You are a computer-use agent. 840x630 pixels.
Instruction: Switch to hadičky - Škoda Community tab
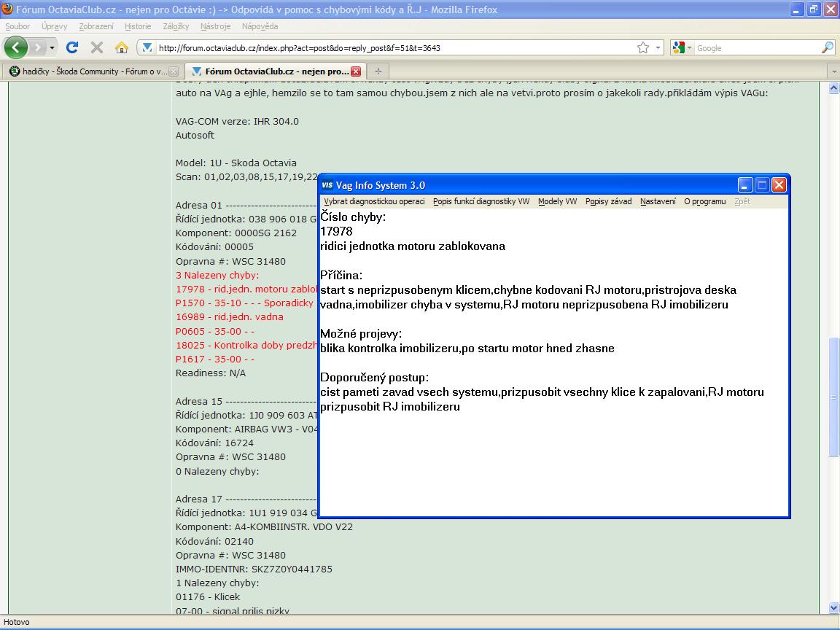89,71
